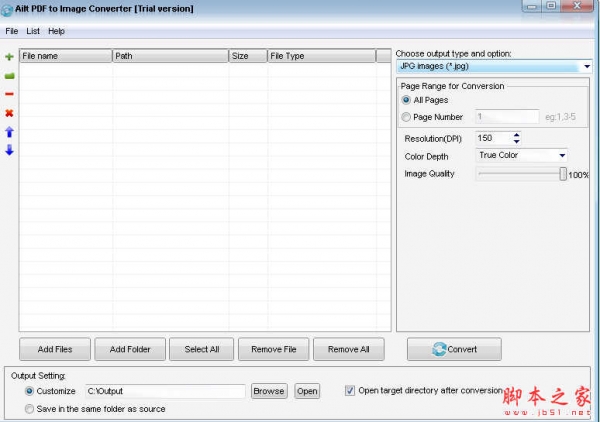Click the green add folder icon
Screen dimensions: 600x422
(x=9, y=76)
